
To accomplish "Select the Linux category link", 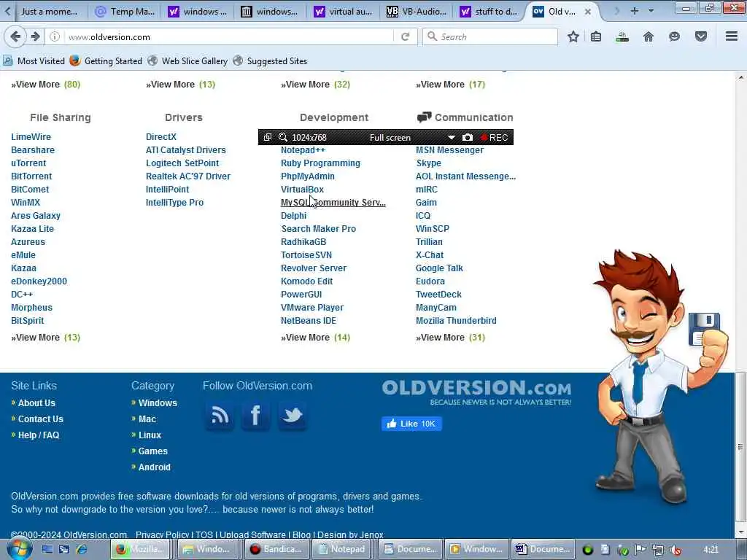I will pyautogui.click(x=150, y=435).
